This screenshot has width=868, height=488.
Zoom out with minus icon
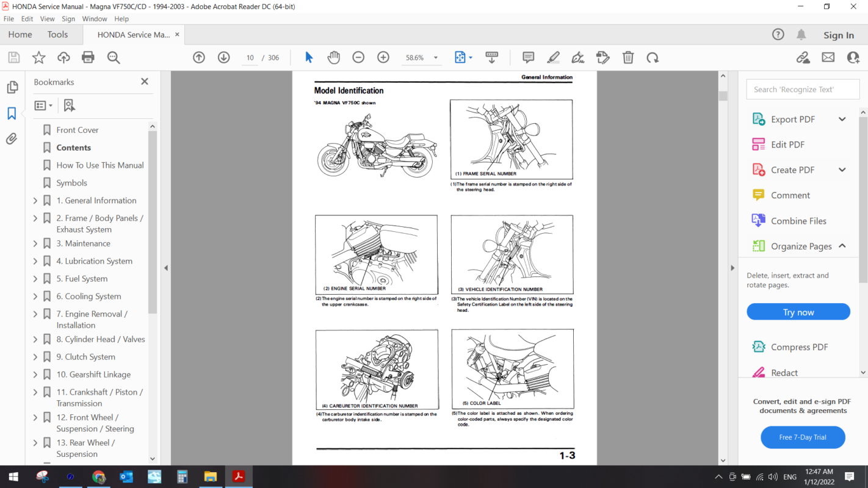pos(358,57)
